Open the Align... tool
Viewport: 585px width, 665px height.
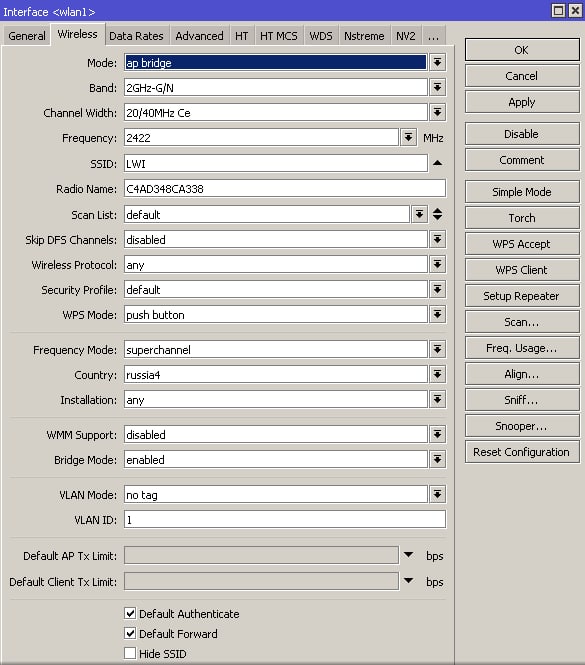pos(522,374)
